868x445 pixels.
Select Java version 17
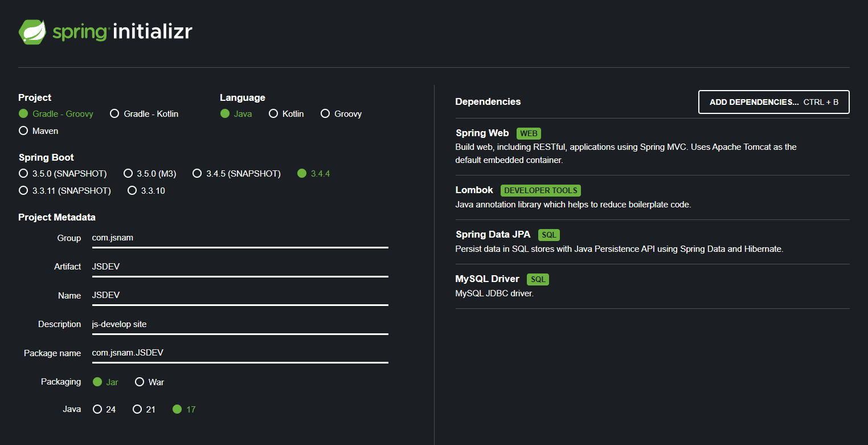coord(184,410)
